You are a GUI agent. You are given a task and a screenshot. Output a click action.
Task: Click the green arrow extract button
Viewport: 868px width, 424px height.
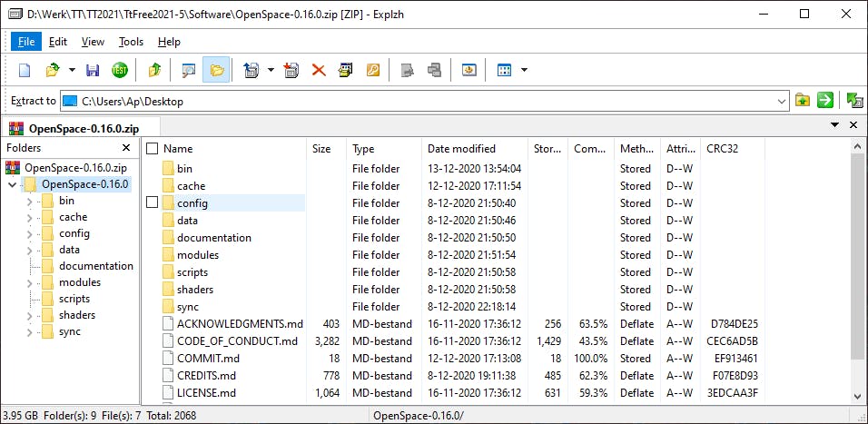[x=825, y=101]
